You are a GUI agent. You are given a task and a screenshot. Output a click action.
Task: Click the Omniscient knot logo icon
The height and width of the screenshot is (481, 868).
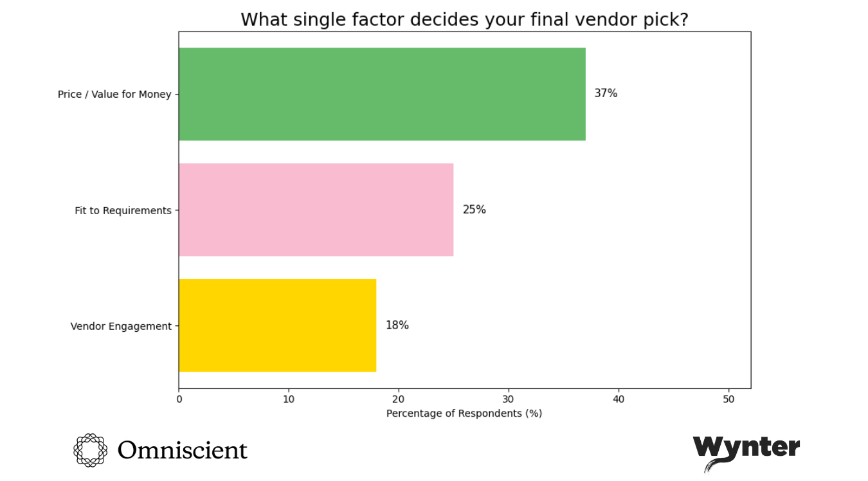click(x=90, y=449)
